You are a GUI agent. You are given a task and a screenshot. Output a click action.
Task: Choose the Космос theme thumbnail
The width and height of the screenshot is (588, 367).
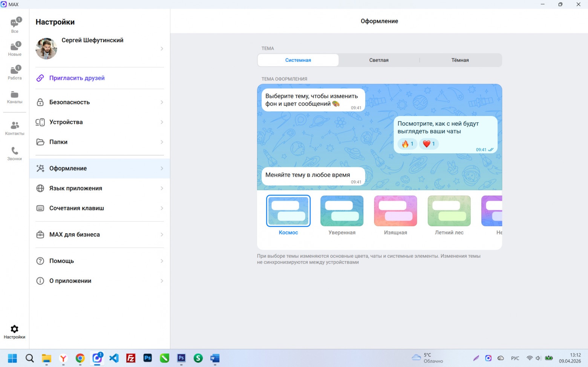(x=288, y=211)
